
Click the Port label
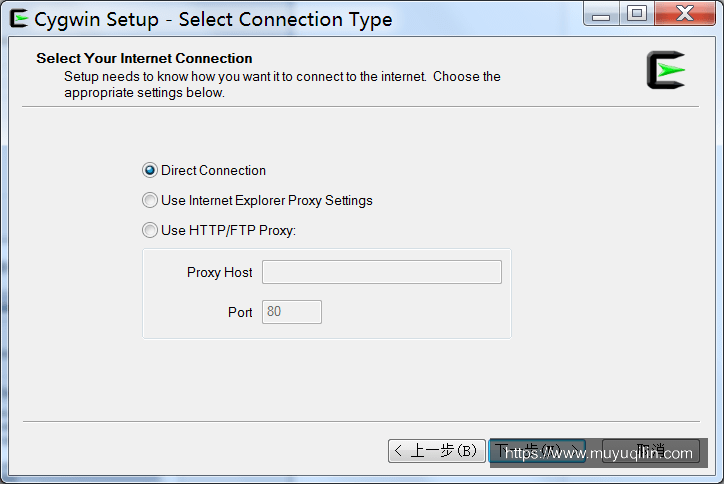point(240,312)
